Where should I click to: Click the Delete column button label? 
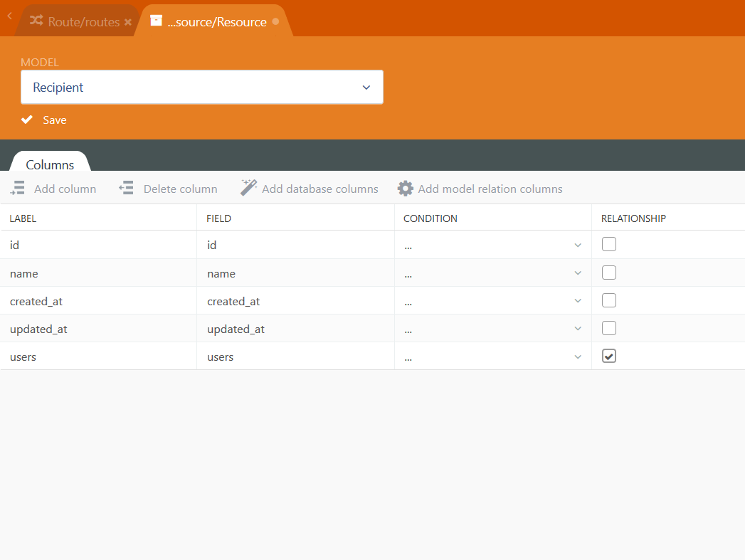[181, 189]
